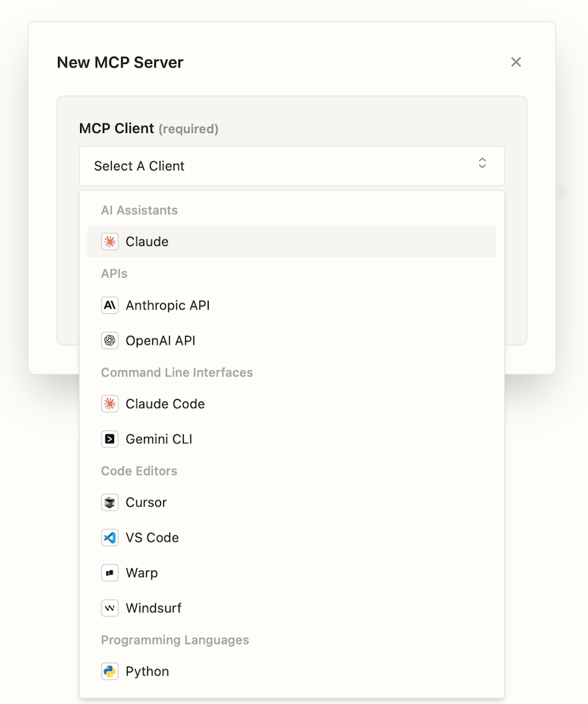The width and height of the screenshot is (588, 704).
Task: Click the Warp terminal icon
Action: coord(110,572)
